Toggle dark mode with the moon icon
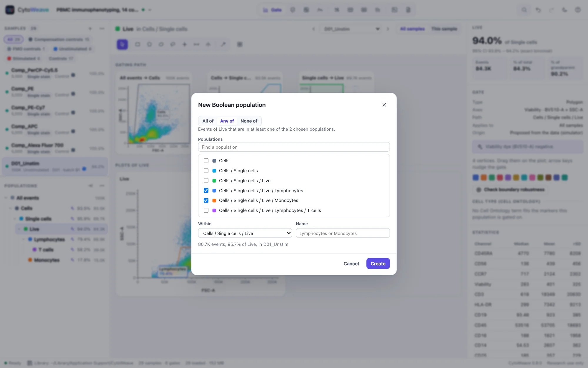The width and height of the screenshot is (588, 368). (564, 10)
